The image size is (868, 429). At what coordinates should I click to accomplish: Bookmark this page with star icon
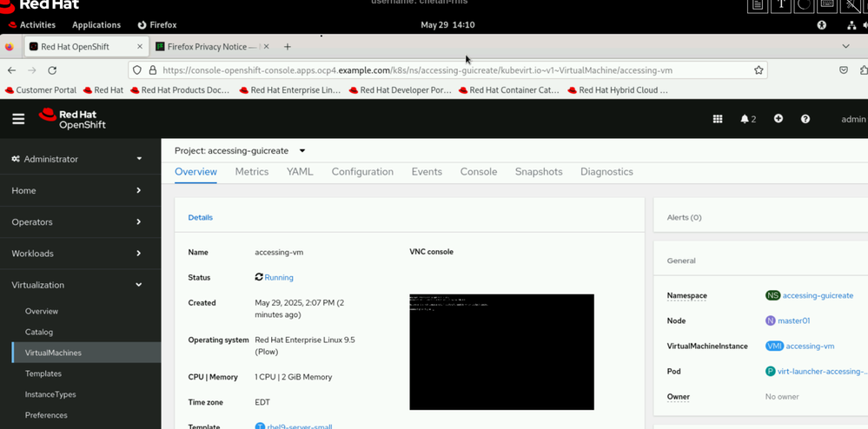759,70
